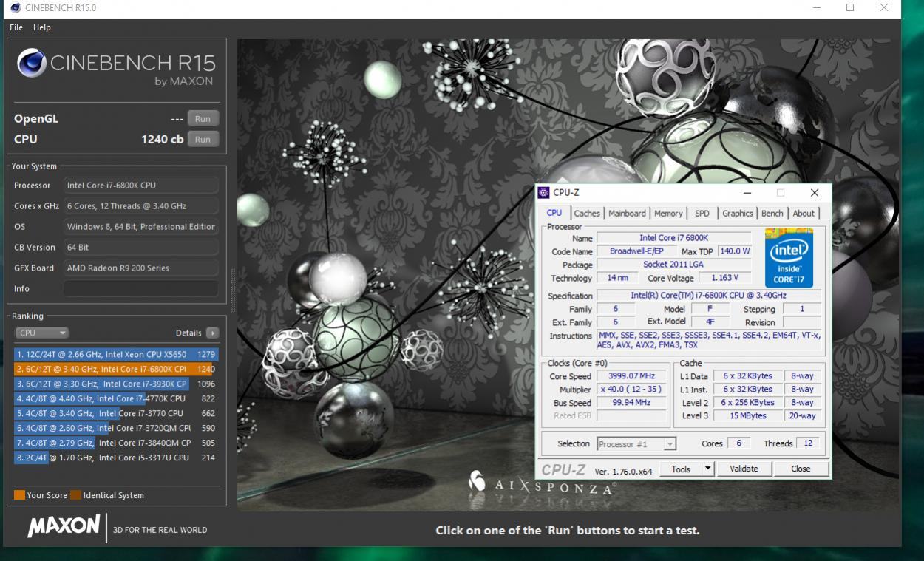Click the Validate button in CPU-Z
This screenshot has width=924, height=561.
[744, 469]
